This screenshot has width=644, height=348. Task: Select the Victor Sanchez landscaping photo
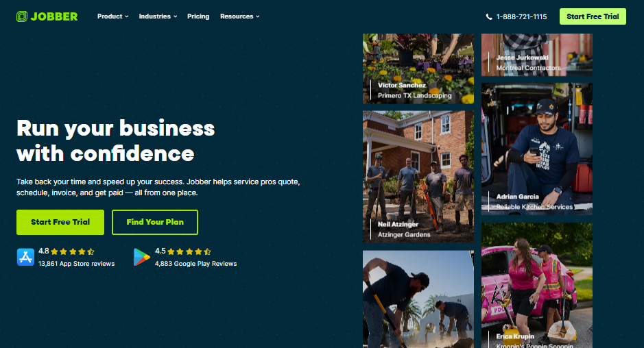click(418, 69)
